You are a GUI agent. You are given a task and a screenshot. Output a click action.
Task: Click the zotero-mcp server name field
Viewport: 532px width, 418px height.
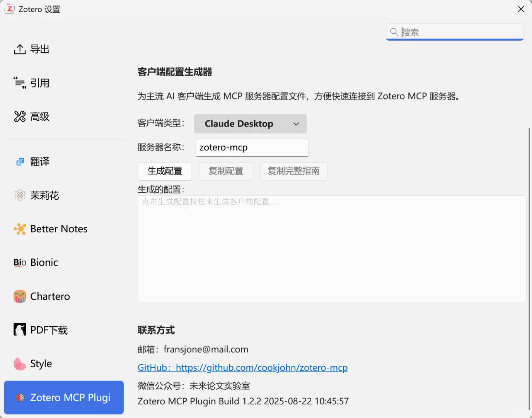pos(252,147)
